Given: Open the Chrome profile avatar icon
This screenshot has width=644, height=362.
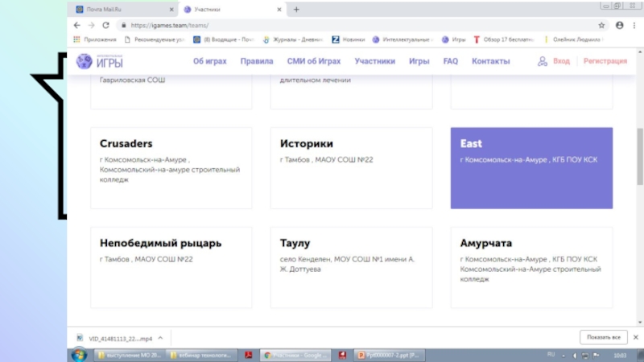Looking at the screenshot, I should pyautogui.click(x=620, y=25).
